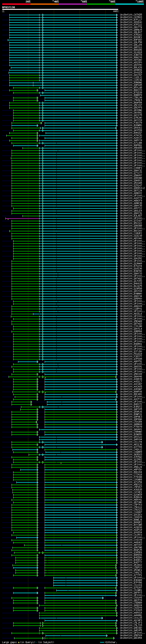Open hit UniRef100_C6TKD5
This screenshot has height=644, width=146.
131,15
